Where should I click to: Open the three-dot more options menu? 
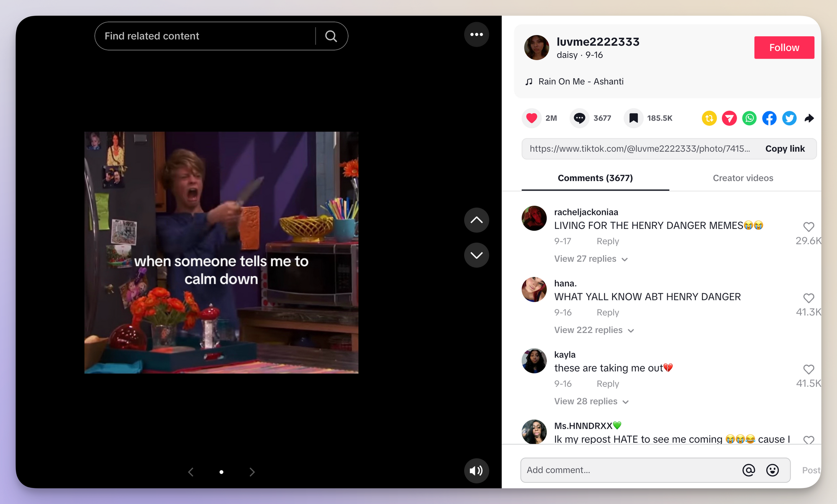click(476, 35)
